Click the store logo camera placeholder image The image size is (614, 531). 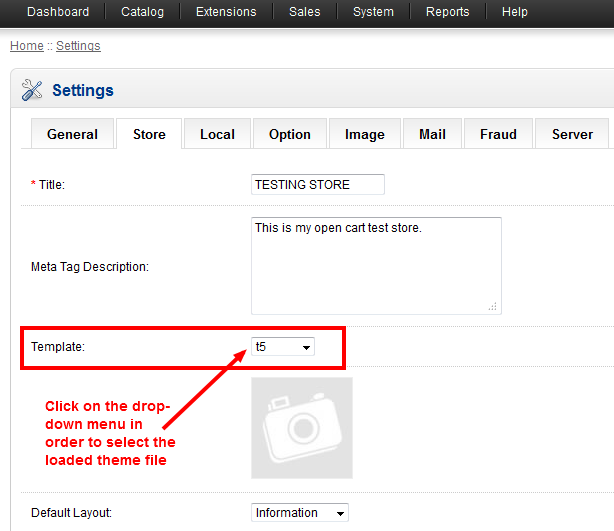(302, 427)
